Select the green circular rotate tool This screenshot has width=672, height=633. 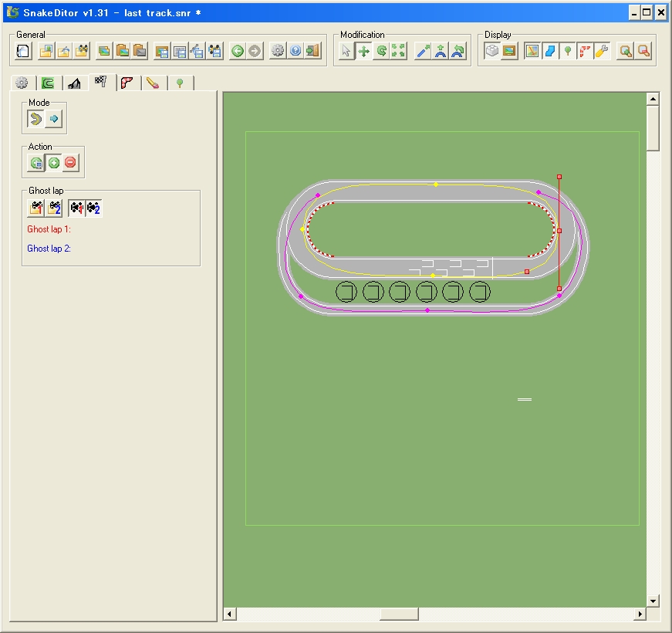coord(381,52)
